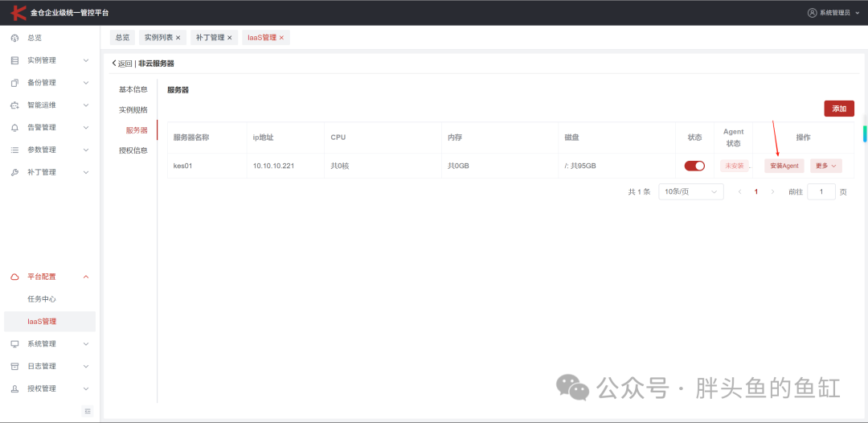Click the 授权管理 stamp icon
This screenshot has width=868, height=423.
(15, 388)
